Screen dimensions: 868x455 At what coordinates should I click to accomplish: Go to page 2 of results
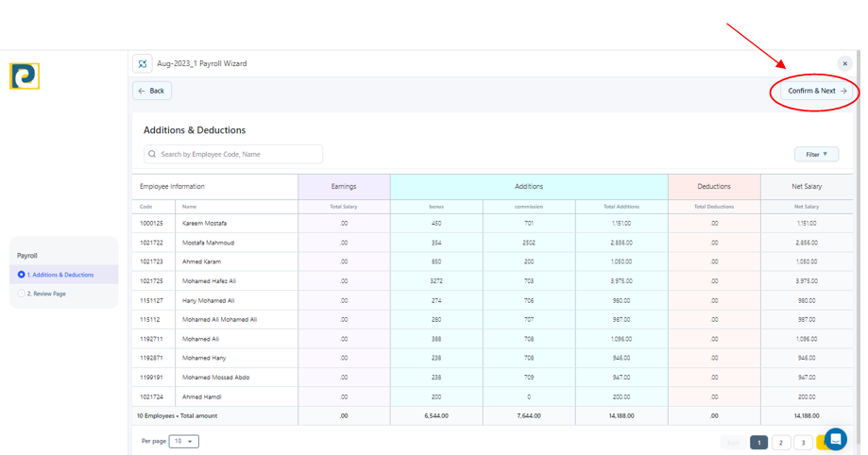(x=780, y=443)
